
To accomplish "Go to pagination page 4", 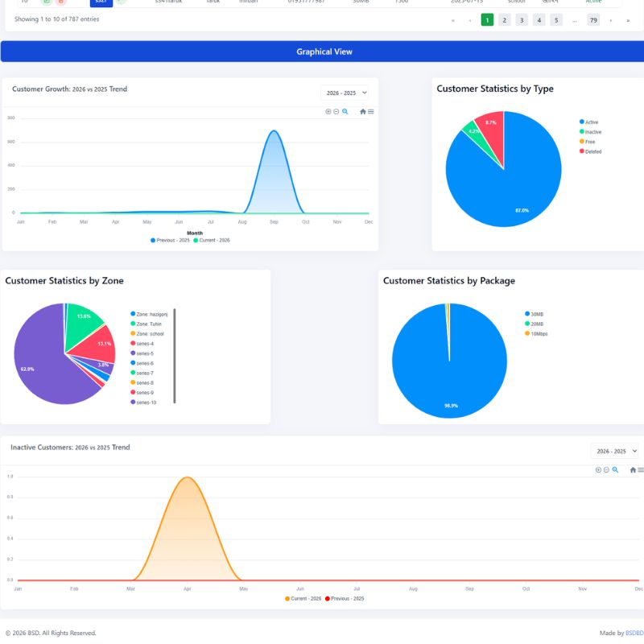I will (x=539, y=20).
